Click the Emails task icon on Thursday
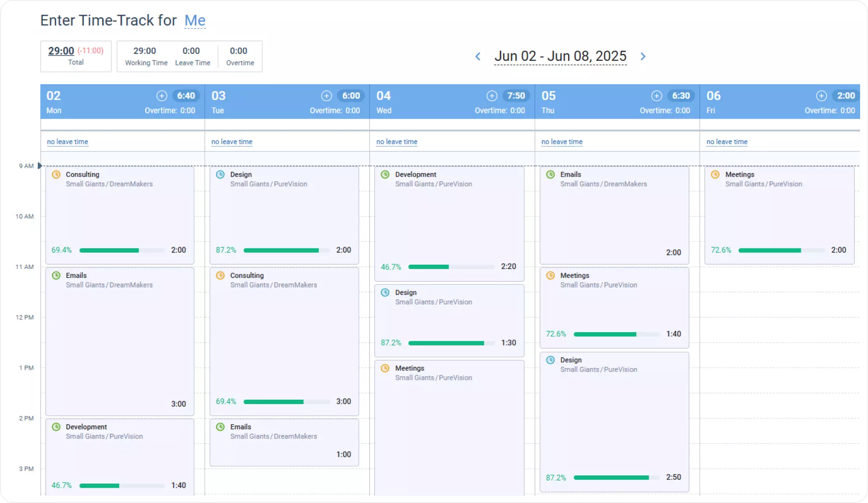The image size is (868, 503). tap(550, 174)
